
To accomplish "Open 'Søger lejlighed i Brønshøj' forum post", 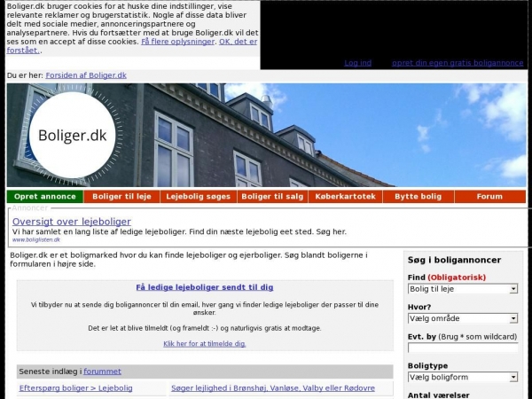I will coord(273,388).
